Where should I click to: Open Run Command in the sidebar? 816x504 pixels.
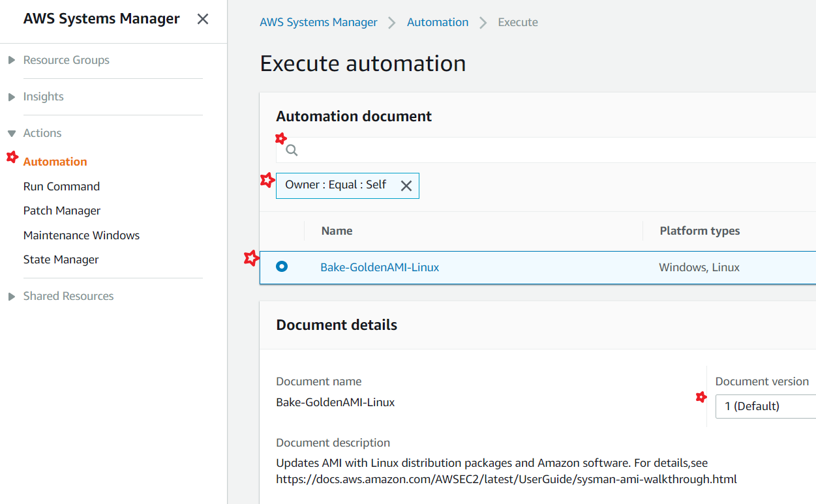[61, 186]
